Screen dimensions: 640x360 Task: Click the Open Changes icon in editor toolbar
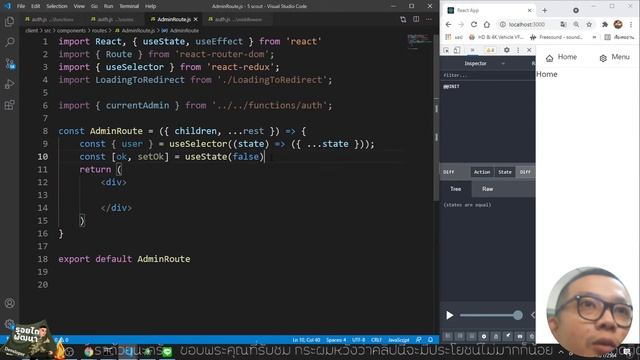[403, 19]
